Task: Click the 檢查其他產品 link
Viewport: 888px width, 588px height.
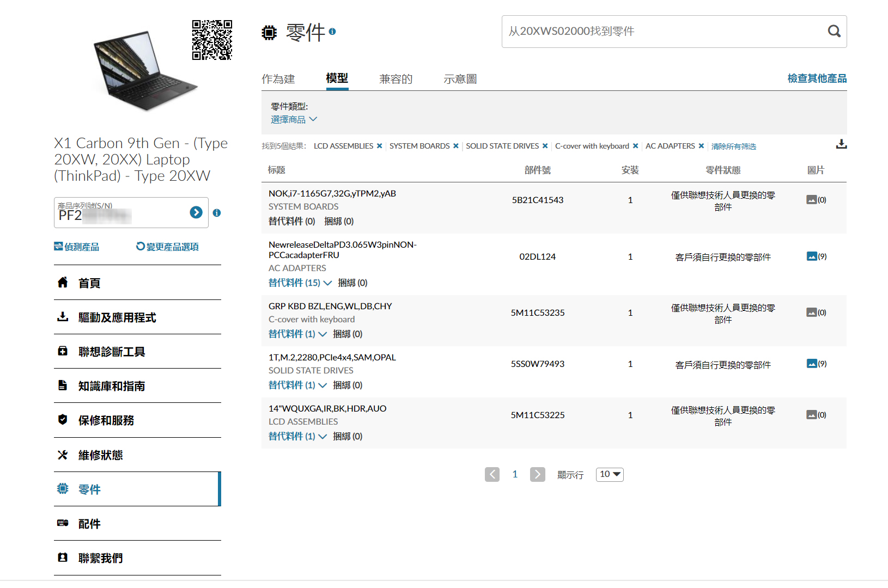Action: (x=817, y=78)
